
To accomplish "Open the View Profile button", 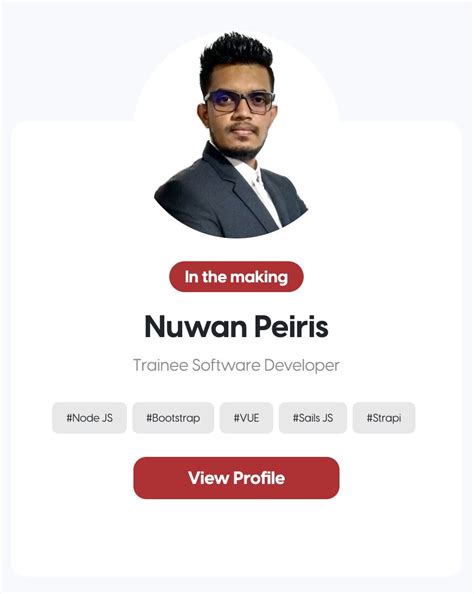I will (x=236, y=478).
